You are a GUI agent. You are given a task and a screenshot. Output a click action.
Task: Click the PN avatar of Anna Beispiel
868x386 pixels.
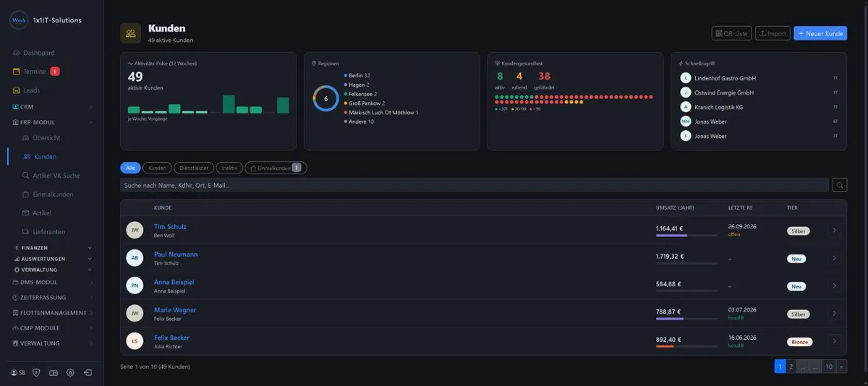point(135,286)
